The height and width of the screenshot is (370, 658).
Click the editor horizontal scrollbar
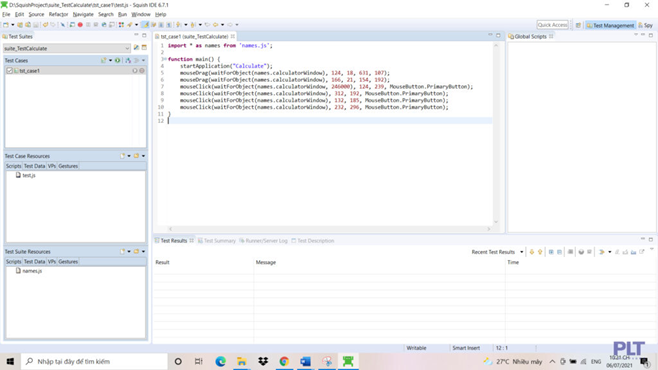329,229
